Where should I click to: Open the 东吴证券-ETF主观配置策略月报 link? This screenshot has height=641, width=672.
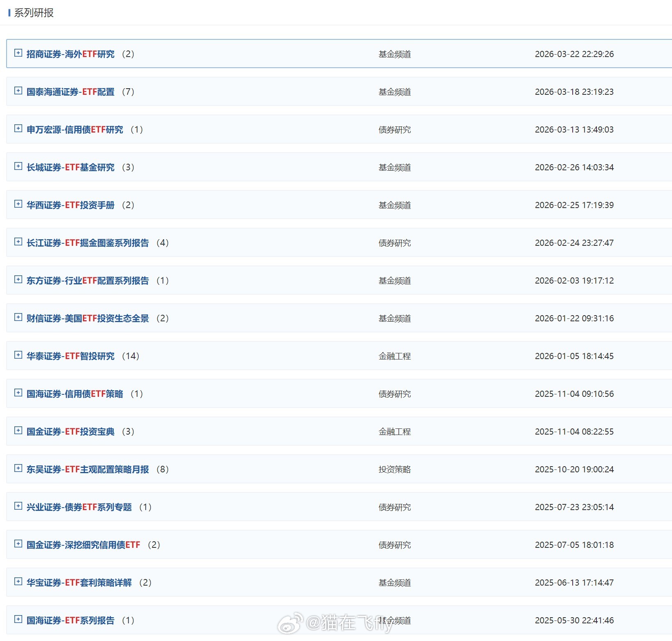[x=88, y=469]
